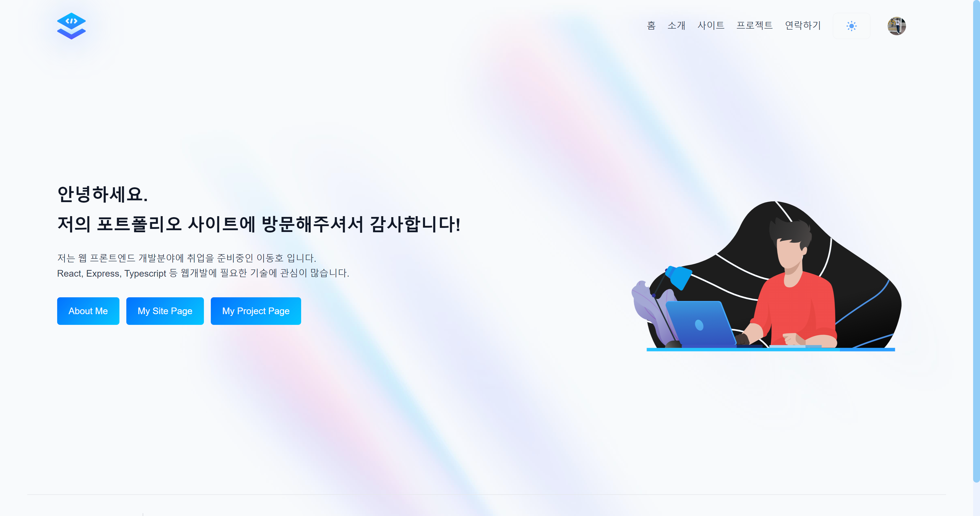Navigate to 프로젝트 in header
The height and width of the screenshot is (516, 980).
[x=755, y=26]
